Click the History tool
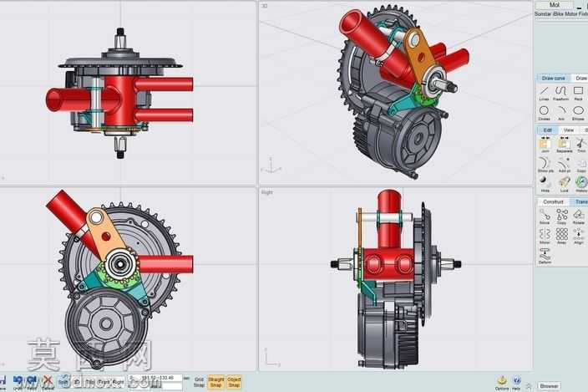This screenshot has width=588, height=392. (x=581, y=185)
